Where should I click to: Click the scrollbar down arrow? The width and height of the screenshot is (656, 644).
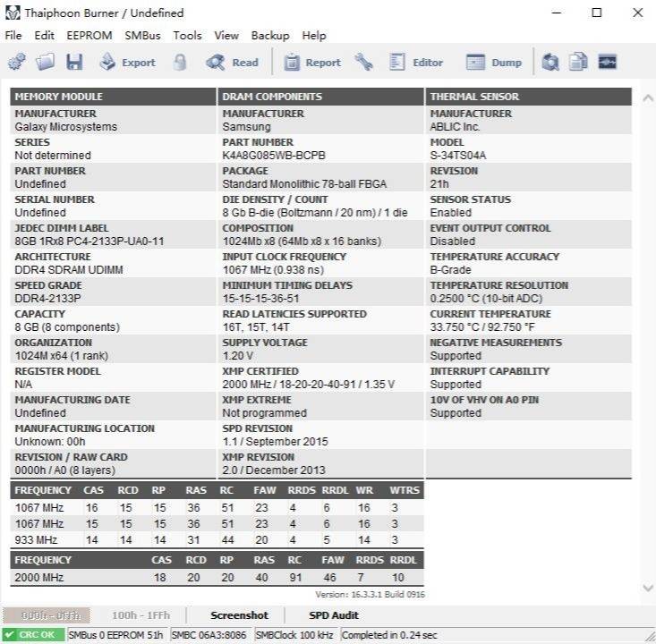click(647, 588)
